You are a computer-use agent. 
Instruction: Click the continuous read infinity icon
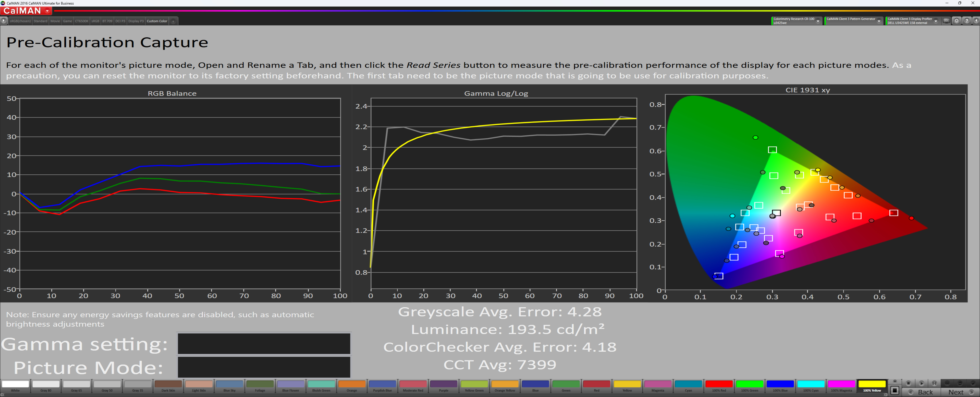click(x=947, y=383)
